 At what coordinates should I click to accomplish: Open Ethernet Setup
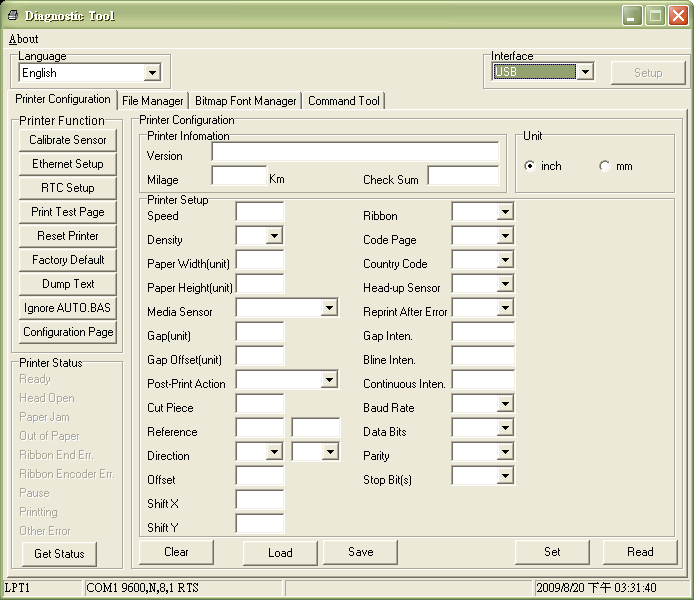tap(68, 164)
